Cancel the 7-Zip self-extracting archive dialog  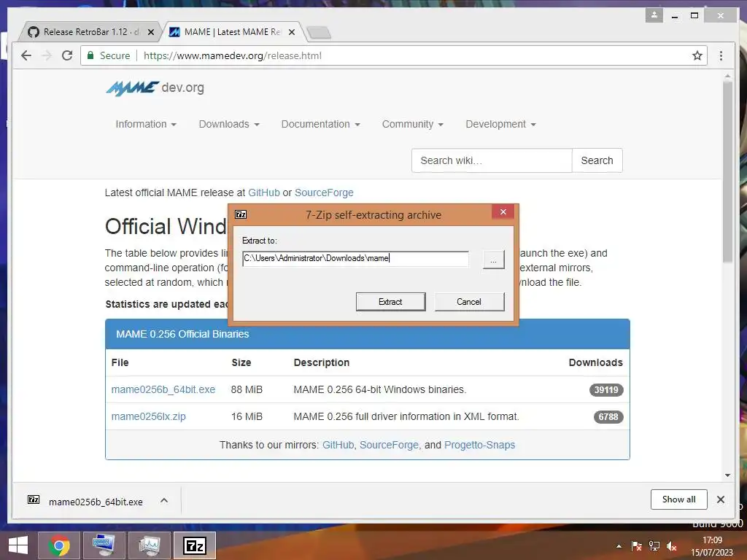pos(469,302)
